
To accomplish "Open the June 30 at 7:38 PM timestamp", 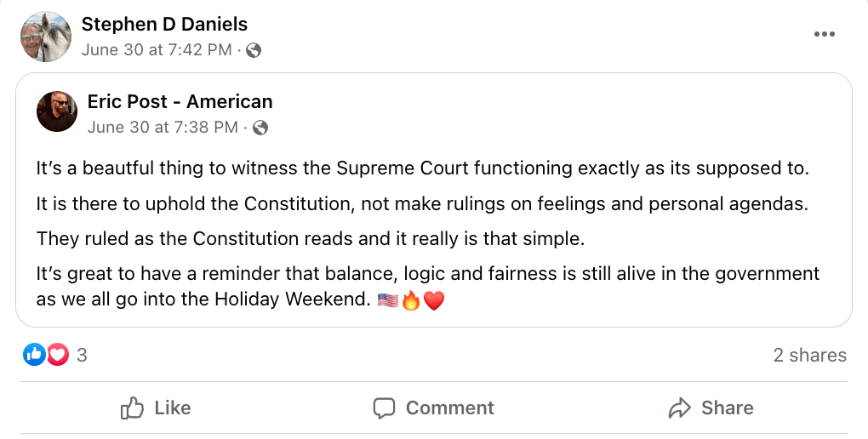I will coord(163,128).
